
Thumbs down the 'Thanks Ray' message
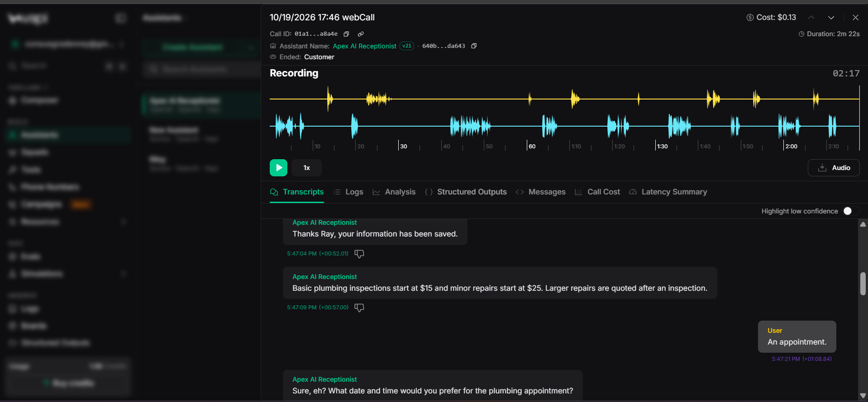(359, 254)
